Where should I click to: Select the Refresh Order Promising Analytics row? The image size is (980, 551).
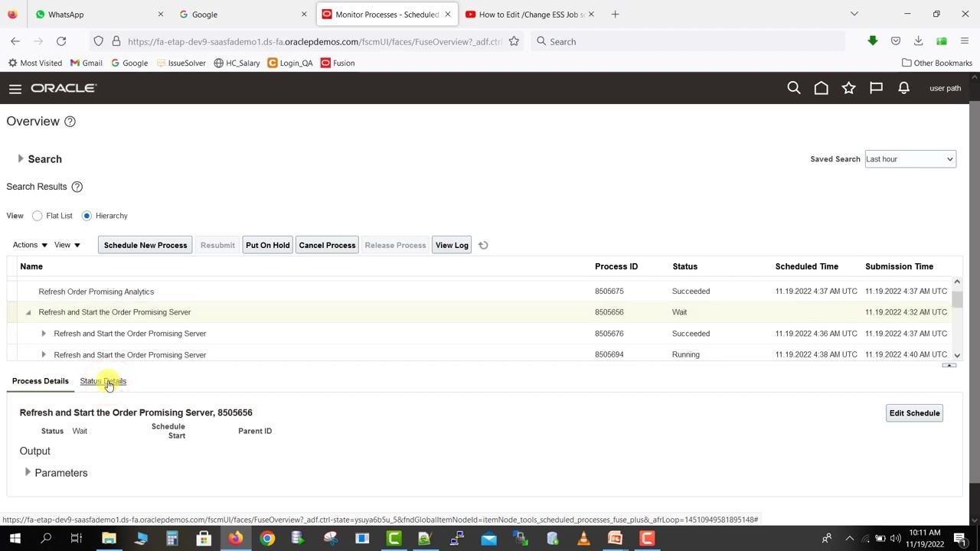click(480, 292)
